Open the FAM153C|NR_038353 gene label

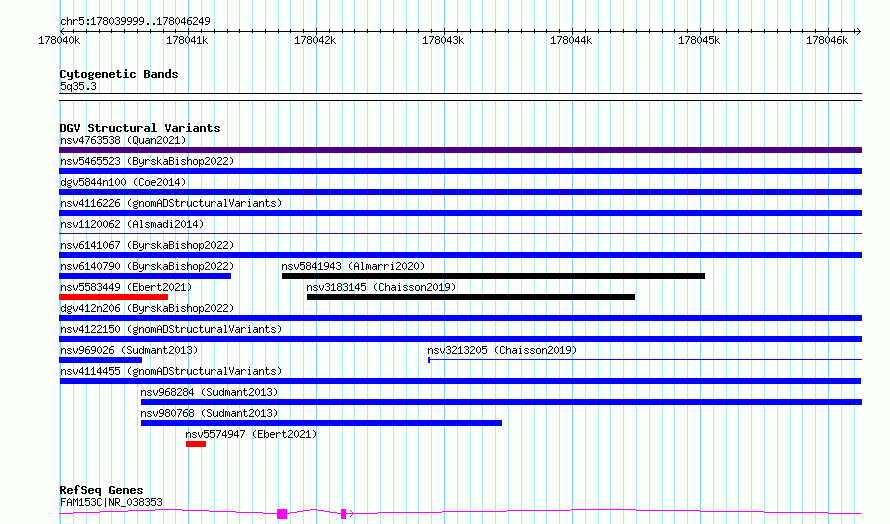pos(111,502)
